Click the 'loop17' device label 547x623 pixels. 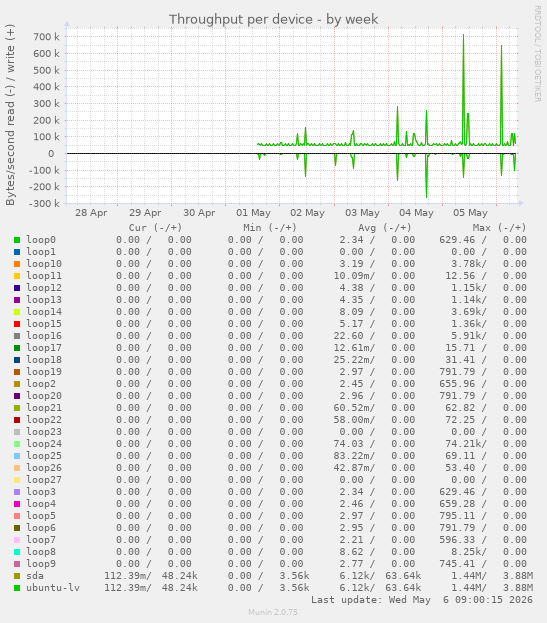pyautogui.click(x=44, y=348)
